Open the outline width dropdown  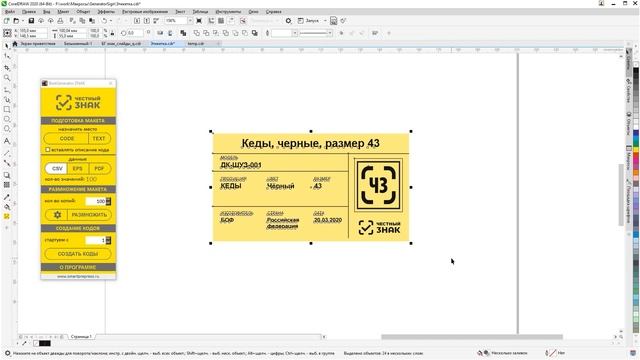pyautogui.click(x=294, y=33)
